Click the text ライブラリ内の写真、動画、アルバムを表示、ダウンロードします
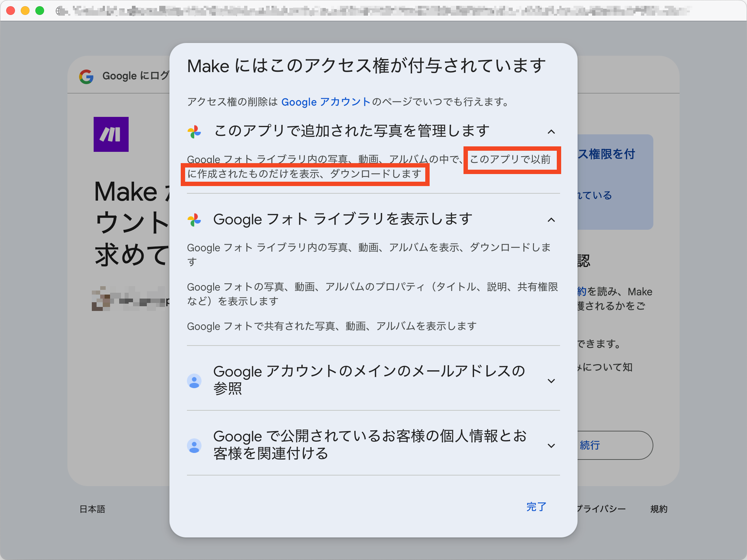The width and height of the screenshot is (747, 560). 369,255
